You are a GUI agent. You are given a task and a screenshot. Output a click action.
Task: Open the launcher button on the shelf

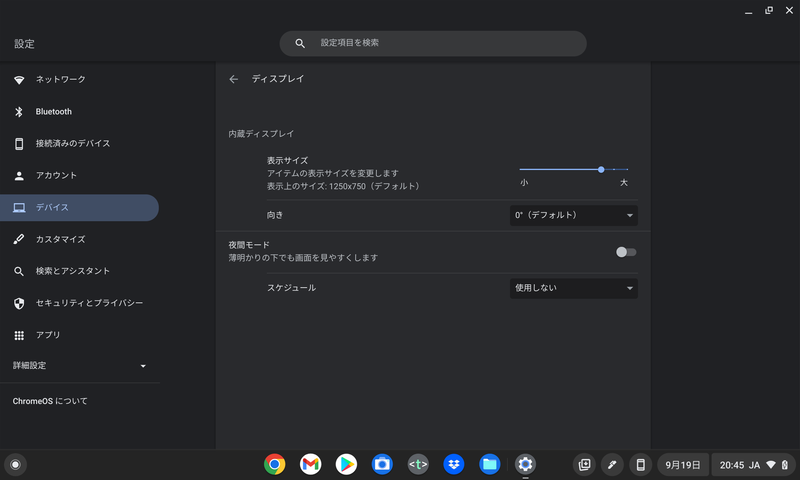pyautogui.click(x=15, y=464)
